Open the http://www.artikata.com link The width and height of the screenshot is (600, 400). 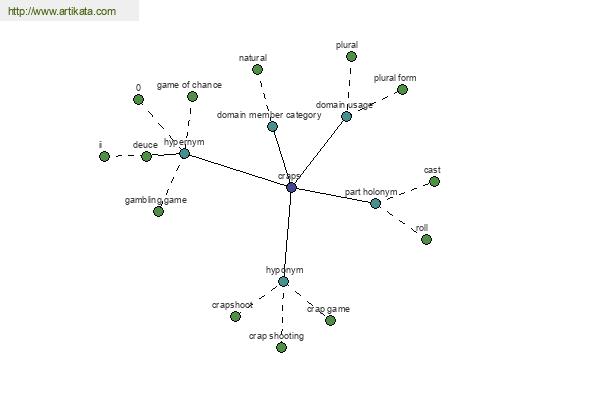62,11
